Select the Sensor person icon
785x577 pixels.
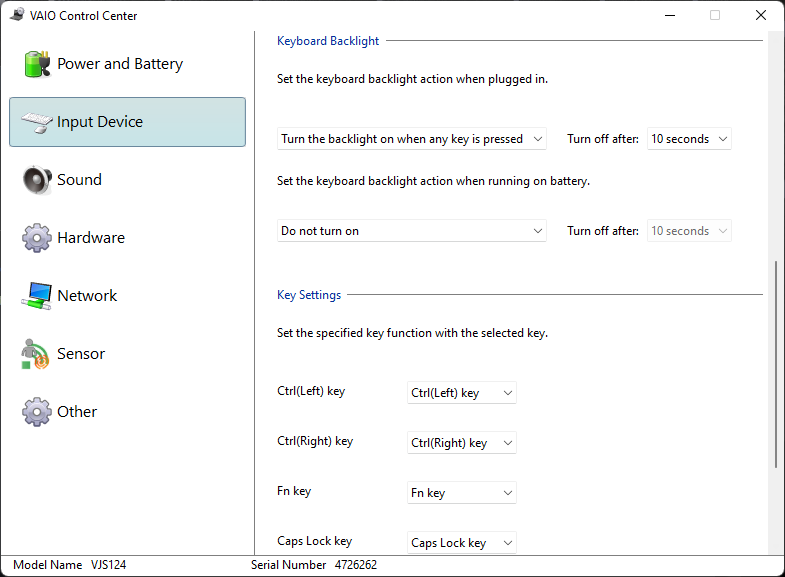[35, 354]
